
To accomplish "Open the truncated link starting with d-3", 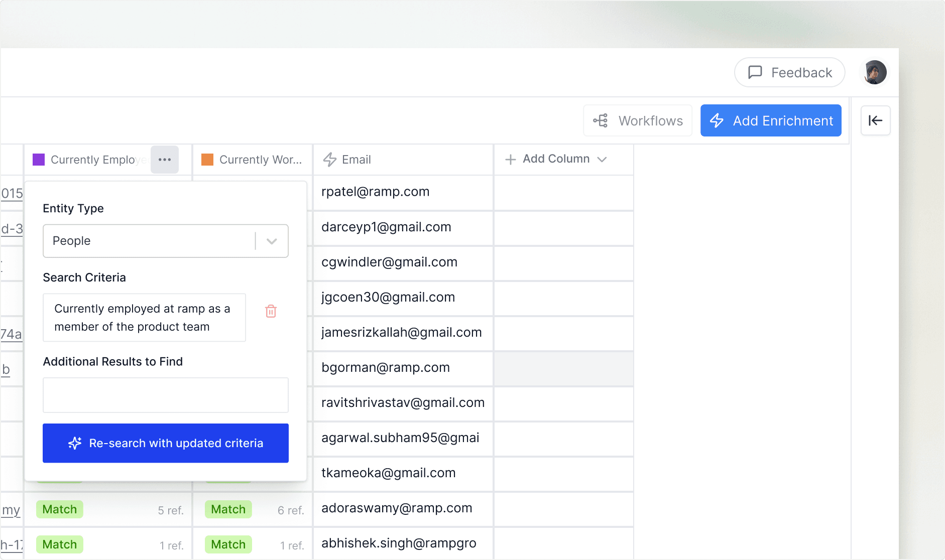I will coord(12,229).
